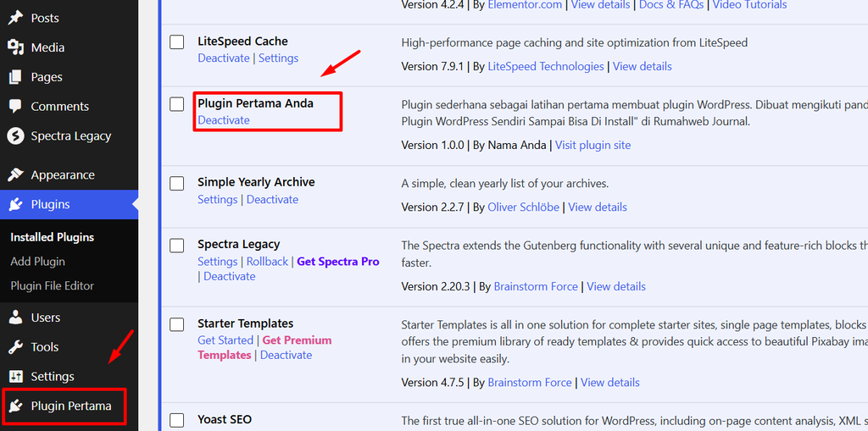Open the Visit plugin site link
The image size is (868, 431).
(x=593, y=145)
